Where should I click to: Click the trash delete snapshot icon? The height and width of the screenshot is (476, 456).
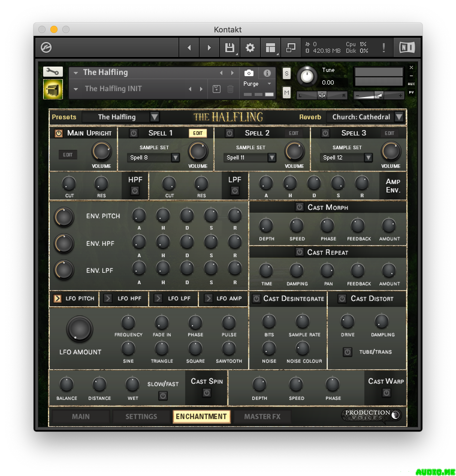click(x=230, y=89)
